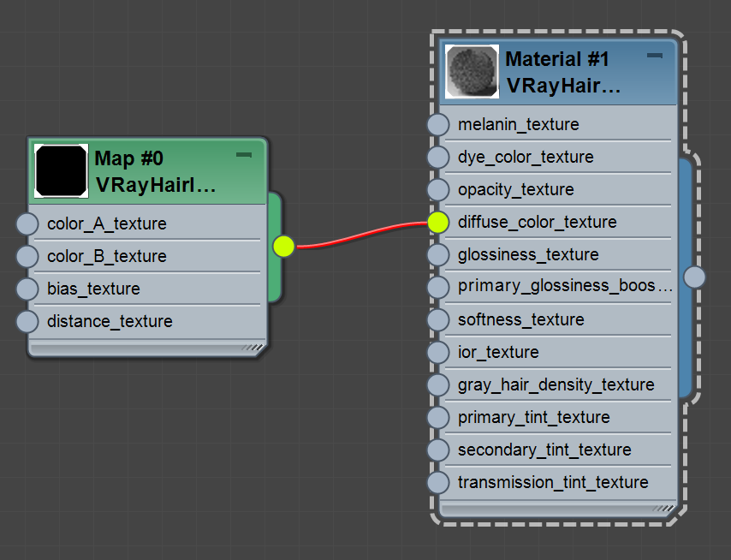731x560 pixels.
Task: Collapse the Map #0 node with its minus button
Action: 244,155
